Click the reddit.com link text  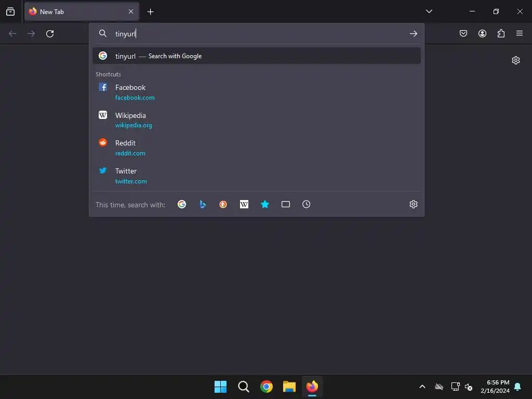[130, 153]
